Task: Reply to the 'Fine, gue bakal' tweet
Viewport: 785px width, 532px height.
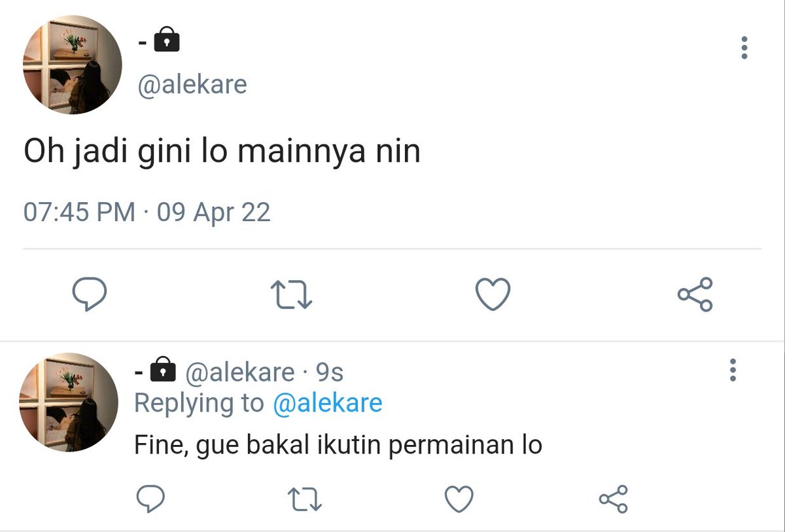Action: coord(150,500)
